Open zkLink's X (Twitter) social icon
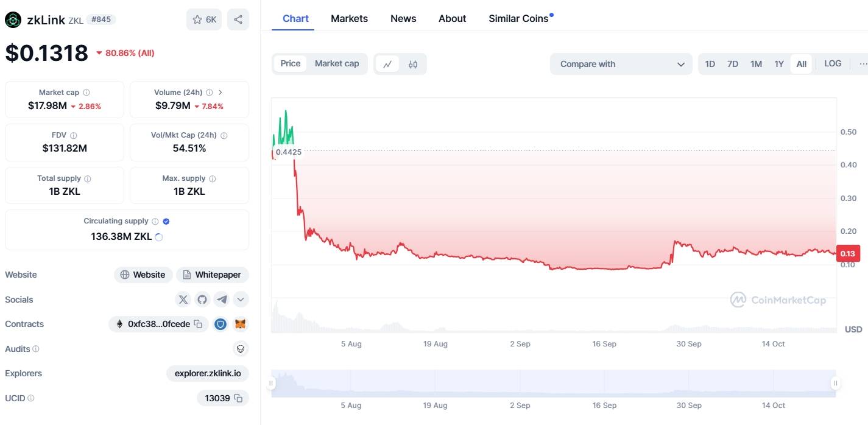The width and height of the screenshot is (868, 425). click(x=183, y=300)
